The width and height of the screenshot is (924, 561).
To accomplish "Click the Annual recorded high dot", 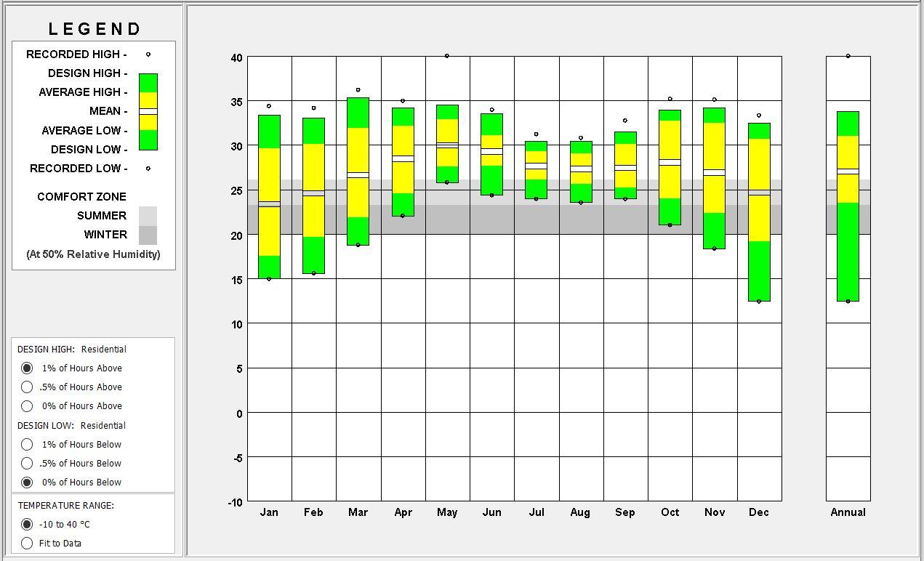I will (x=848, y=56).
